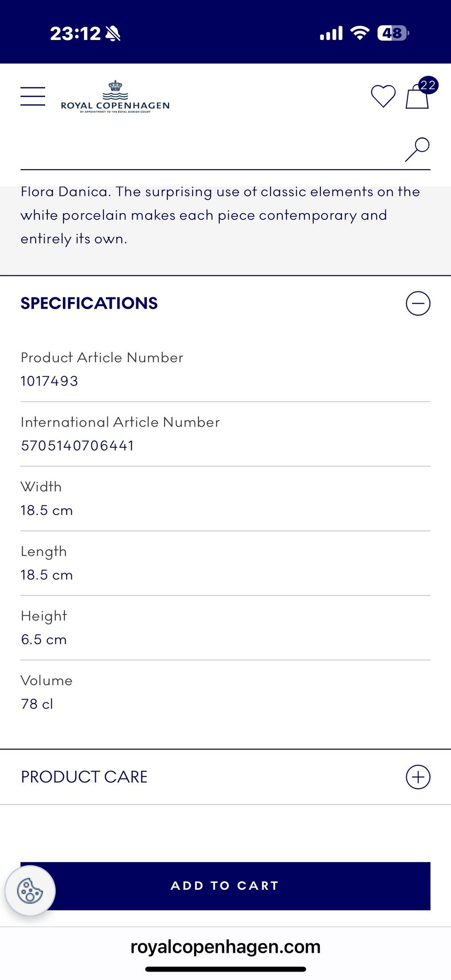Tap the cart item count badge 22
The height and width of the screenshot is (980, 451).
428,85
